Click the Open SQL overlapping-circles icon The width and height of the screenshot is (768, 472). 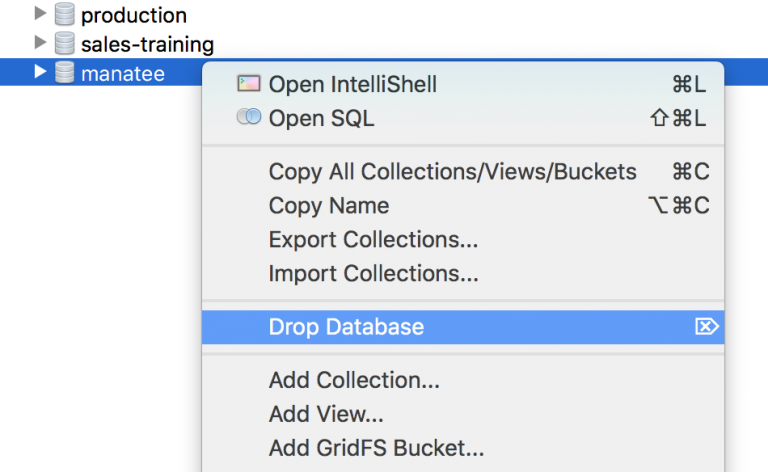click(x=249, y=118)
